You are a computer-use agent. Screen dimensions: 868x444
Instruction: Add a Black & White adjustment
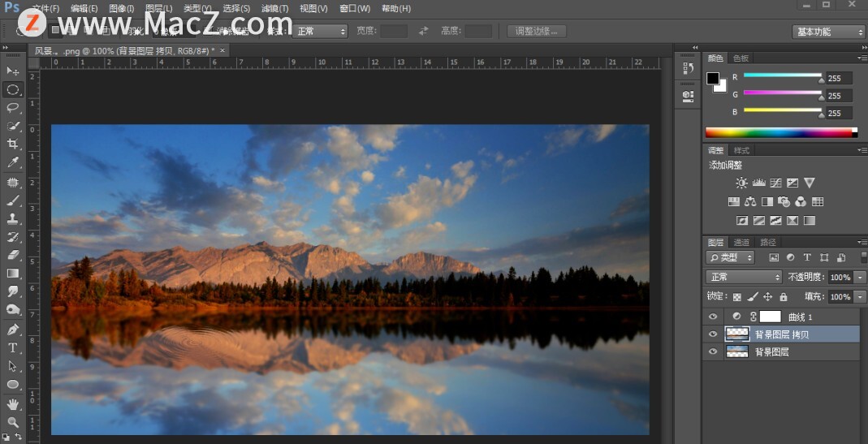[767, 201]
